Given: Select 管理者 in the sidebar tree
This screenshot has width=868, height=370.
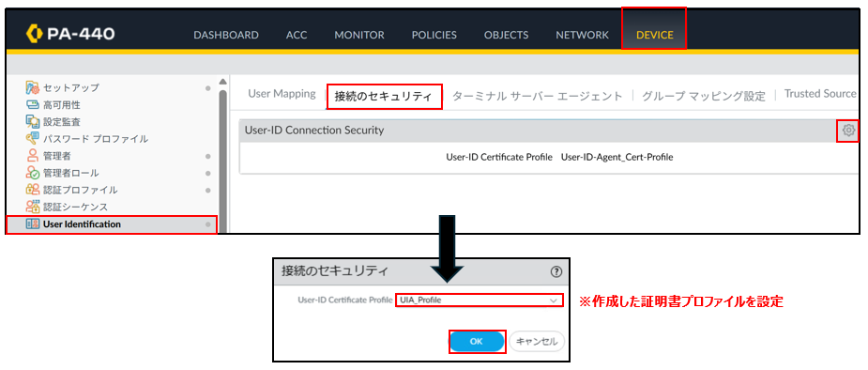Looking at the screenshot, I should [x=57, y=156].
